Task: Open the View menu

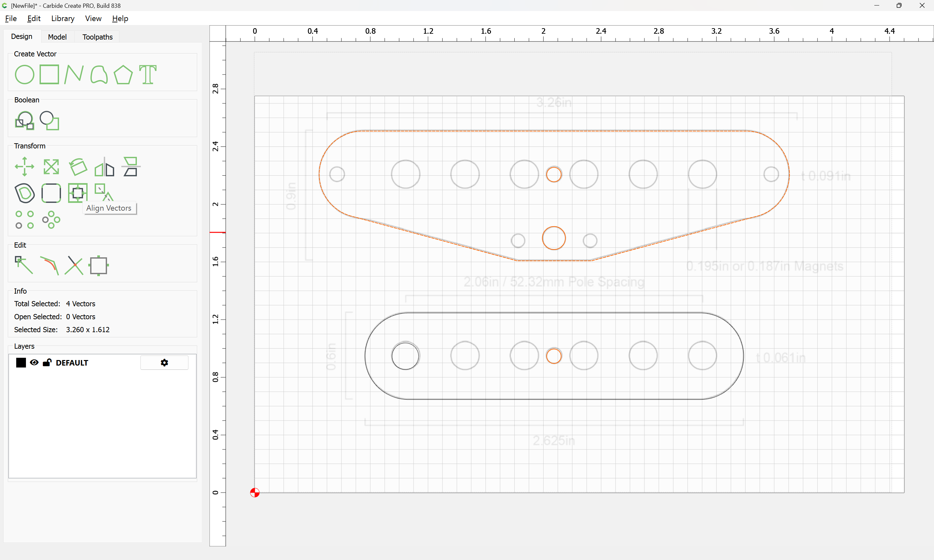Action: tap(93, 18)
